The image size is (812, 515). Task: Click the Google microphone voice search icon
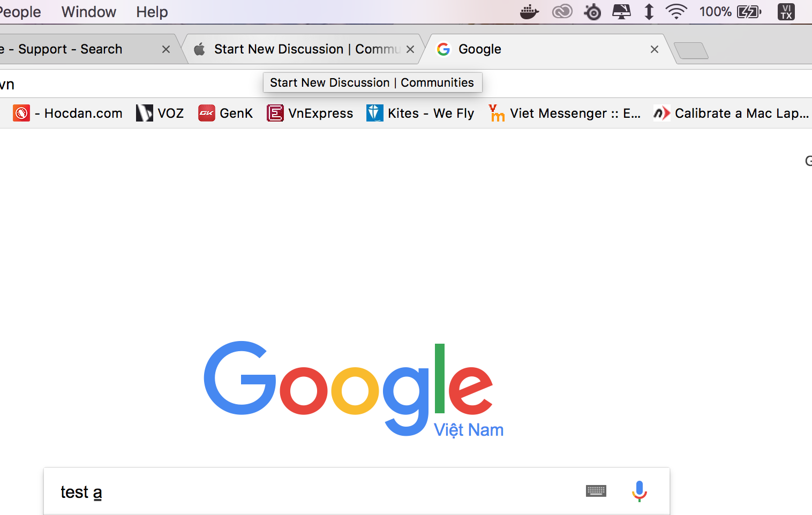639,491
